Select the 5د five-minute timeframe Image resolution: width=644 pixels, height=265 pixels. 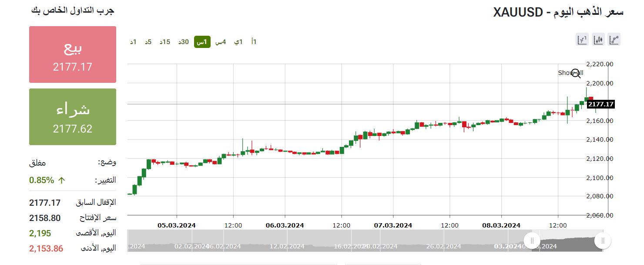click(148, 42)
